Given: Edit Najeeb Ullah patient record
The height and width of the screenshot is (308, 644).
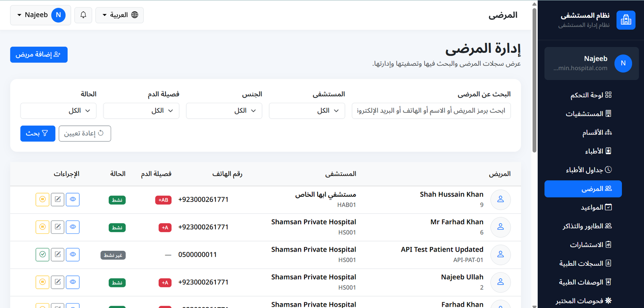Looking at the screenshot, I should (x=58, y=282).
